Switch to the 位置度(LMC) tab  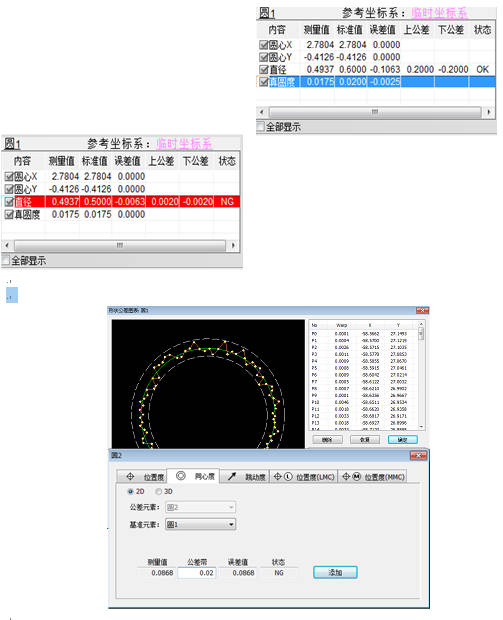click(304, 476)
